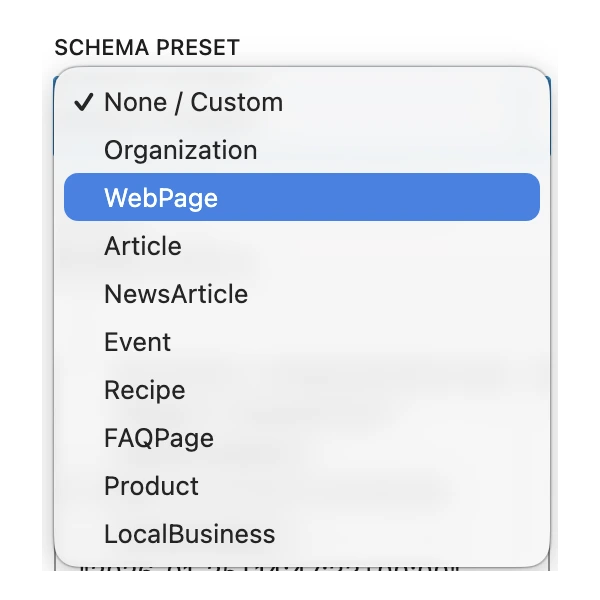Choose Organization from the preset list
The height and width of the screenshot is (600, 600).
point(181,150)
